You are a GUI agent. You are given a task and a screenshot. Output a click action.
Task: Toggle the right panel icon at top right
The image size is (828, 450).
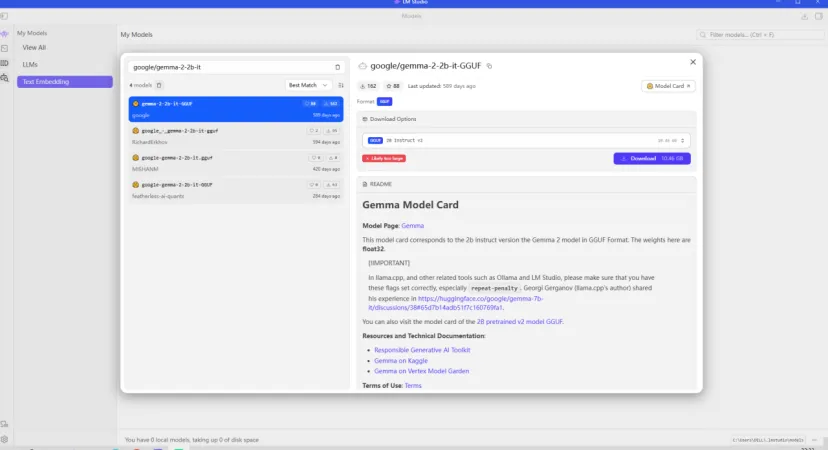click(x=818, y=16)
